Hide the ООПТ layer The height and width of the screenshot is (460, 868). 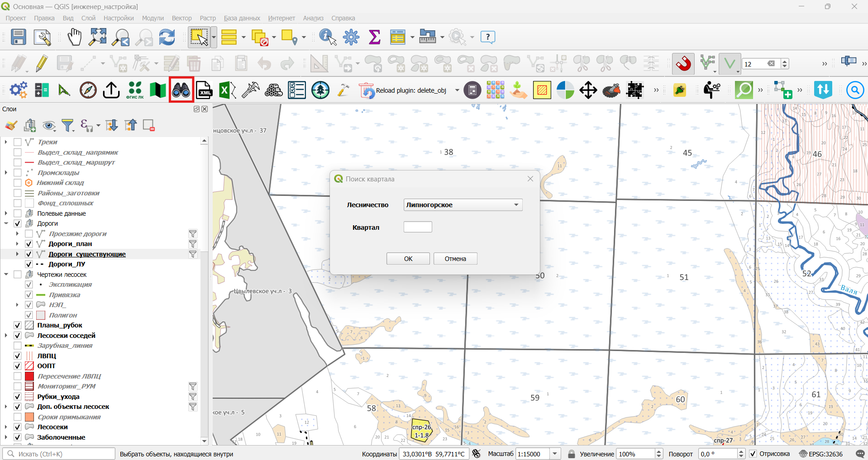pos(18,366)
